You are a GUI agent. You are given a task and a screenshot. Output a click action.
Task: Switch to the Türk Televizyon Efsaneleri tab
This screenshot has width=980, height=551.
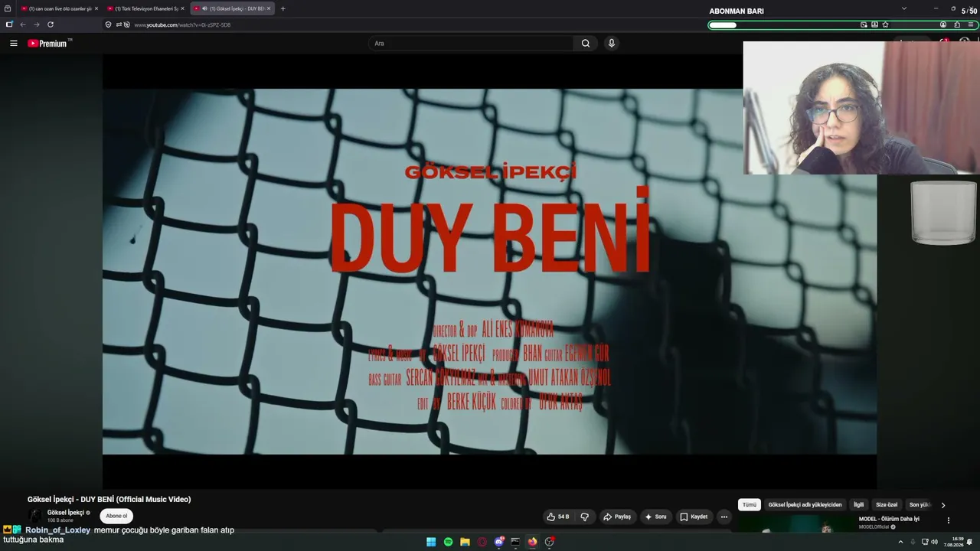(x=145, y=8)
